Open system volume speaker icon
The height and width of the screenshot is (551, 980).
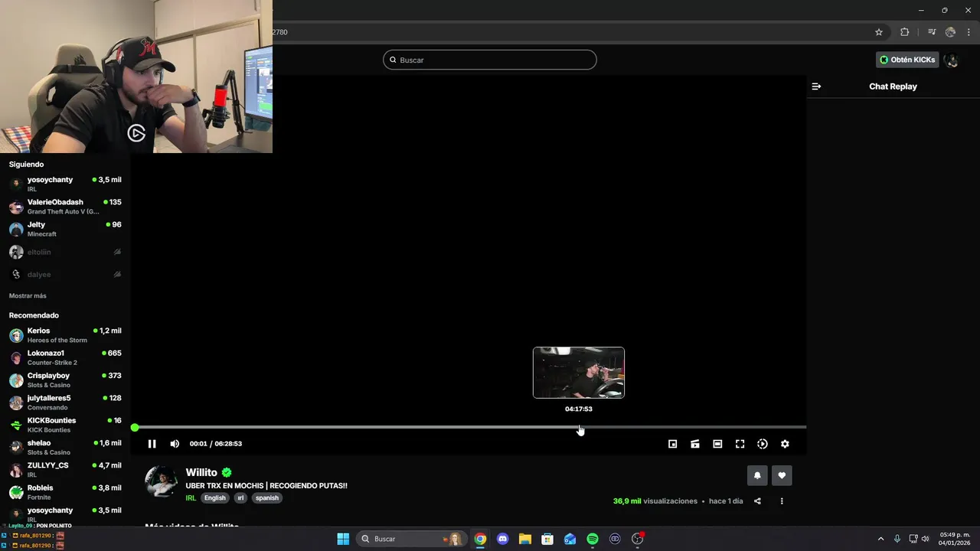(926, 539)
